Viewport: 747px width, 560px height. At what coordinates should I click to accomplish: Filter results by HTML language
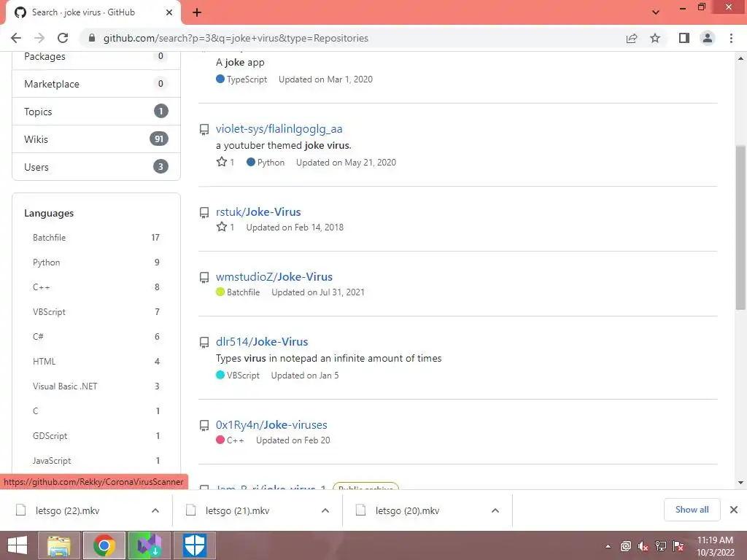[x=96, y=362]
